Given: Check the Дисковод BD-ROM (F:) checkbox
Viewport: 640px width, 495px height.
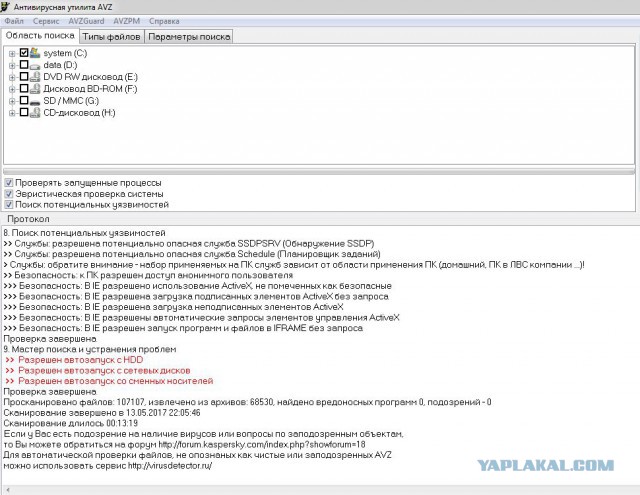Looking at the screenshot, I should (24, 88).
